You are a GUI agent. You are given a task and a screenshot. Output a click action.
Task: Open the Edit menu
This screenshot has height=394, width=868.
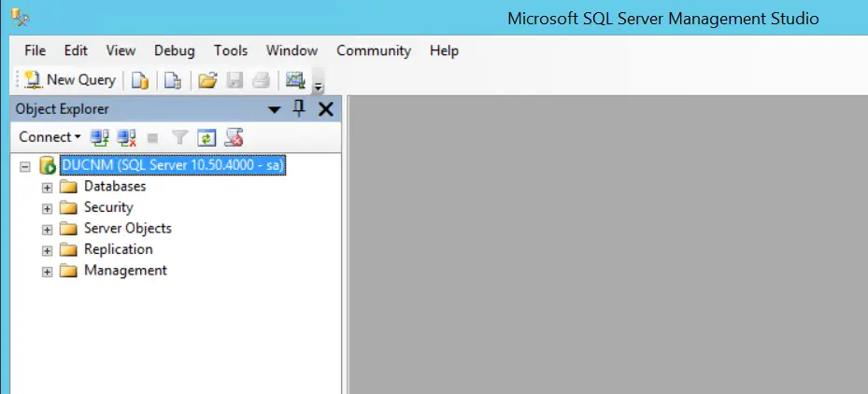pyautogui.click(x=76, y=50)
